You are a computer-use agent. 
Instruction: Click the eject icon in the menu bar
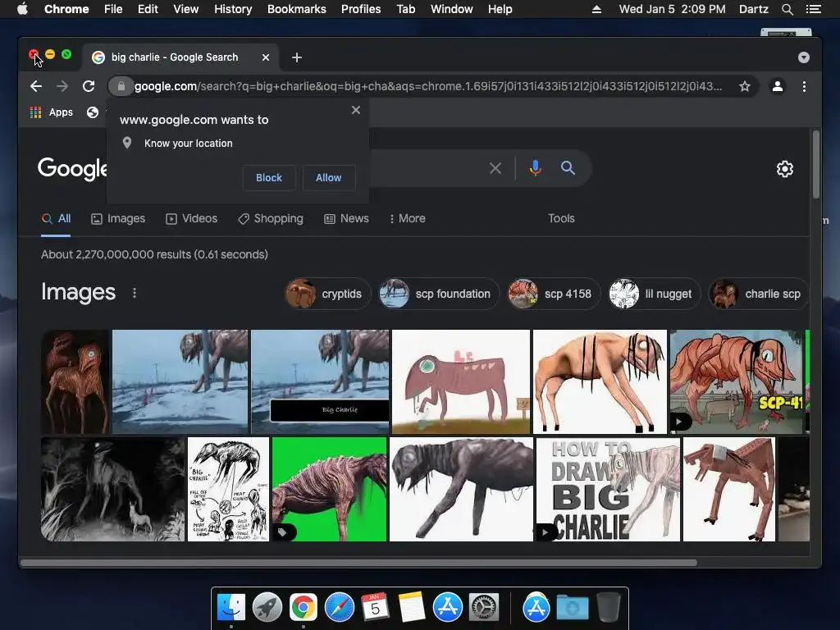coord(596,9)
